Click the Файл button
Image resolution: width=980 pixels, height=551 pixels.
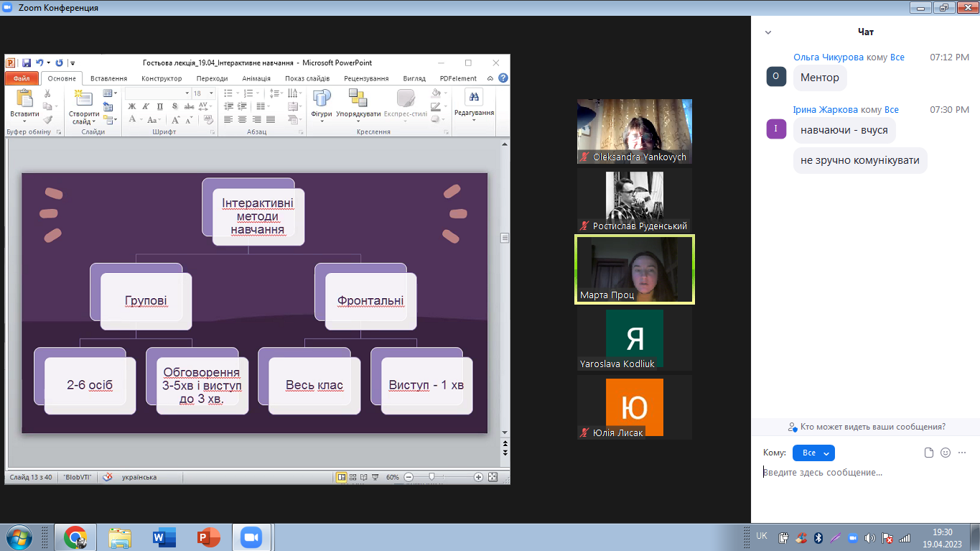click(21, 78)
